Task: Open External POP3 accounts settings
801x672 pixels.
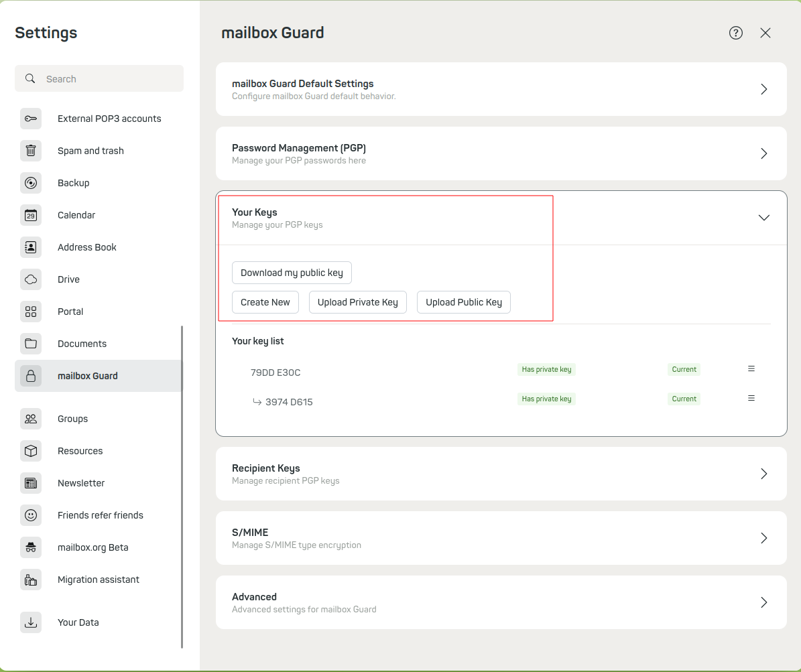Action: (109, 119)
